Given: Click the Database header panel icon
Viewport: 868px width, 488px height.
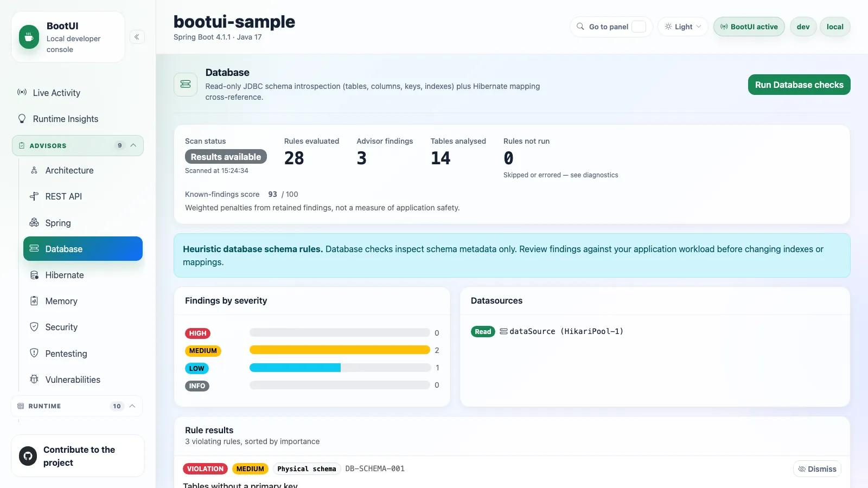Looking at the screenshot, I should 186,85.
